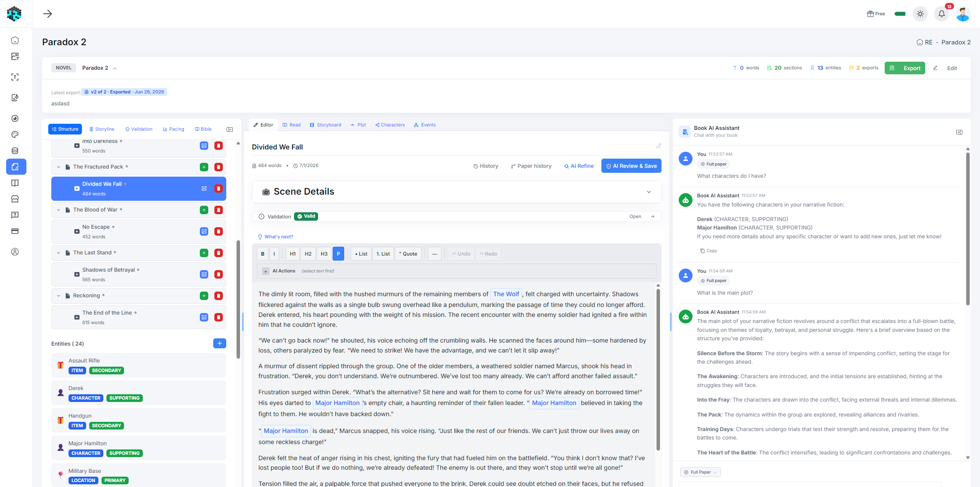This screenshot has width=980, height=487.
Task: Open AI Refine
Action: pos(579,166)
